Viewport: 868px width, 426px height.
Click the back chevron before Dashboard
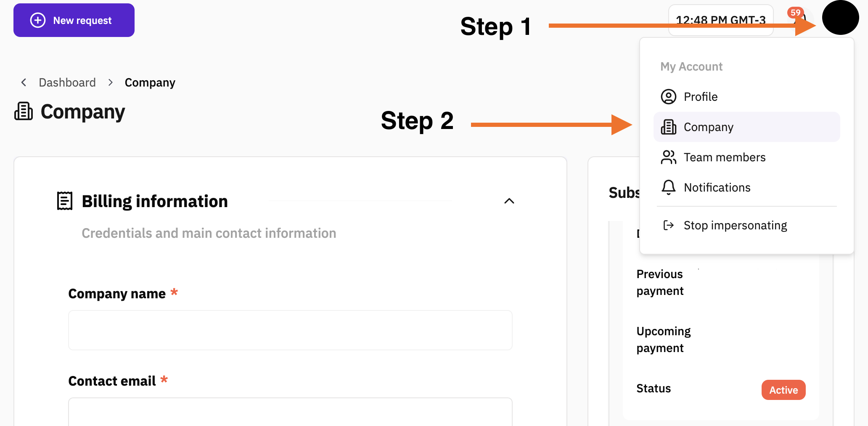(24, 82)
